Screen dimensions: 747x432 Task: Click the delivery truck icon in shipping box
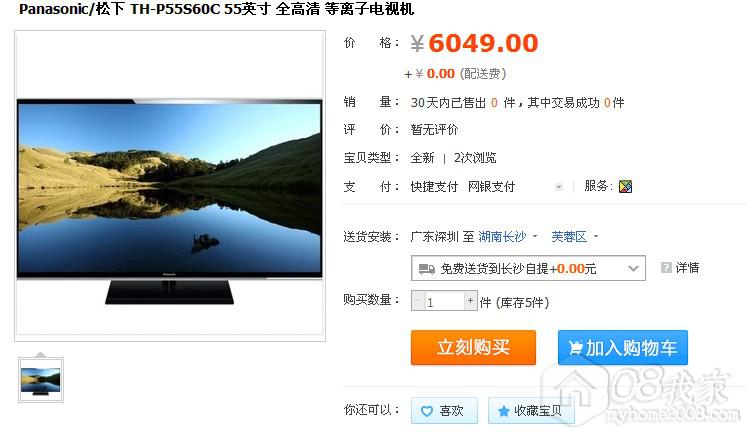[426, 269]
